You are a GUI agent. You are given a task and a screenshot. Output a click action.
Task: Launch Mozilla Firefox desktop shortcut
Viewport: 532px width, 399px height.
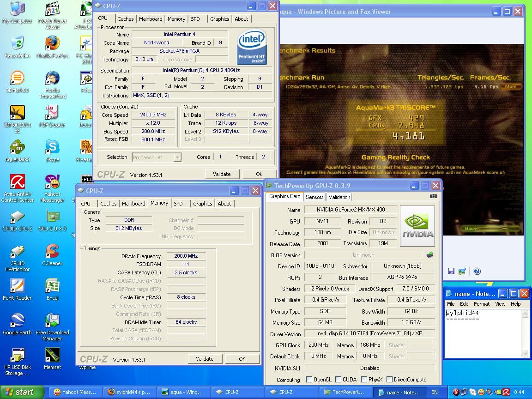52,47
